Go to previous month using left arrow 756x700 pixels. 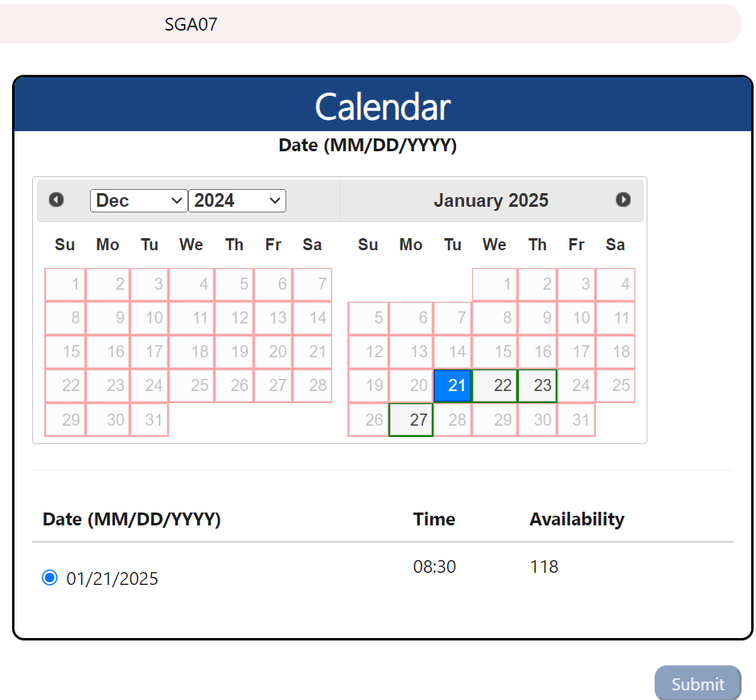click(x=56, y=200)
